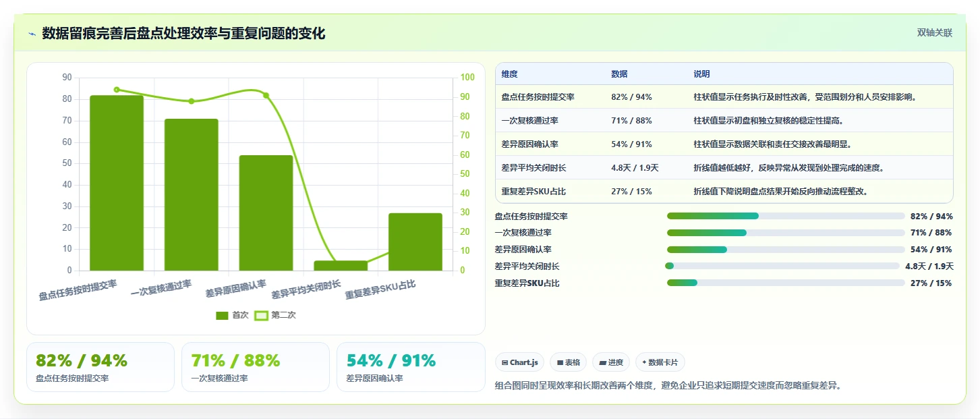Click the 表格 tag chip
Image resolution: width=980 pixels, height=419 pixels.
point(569,362)
